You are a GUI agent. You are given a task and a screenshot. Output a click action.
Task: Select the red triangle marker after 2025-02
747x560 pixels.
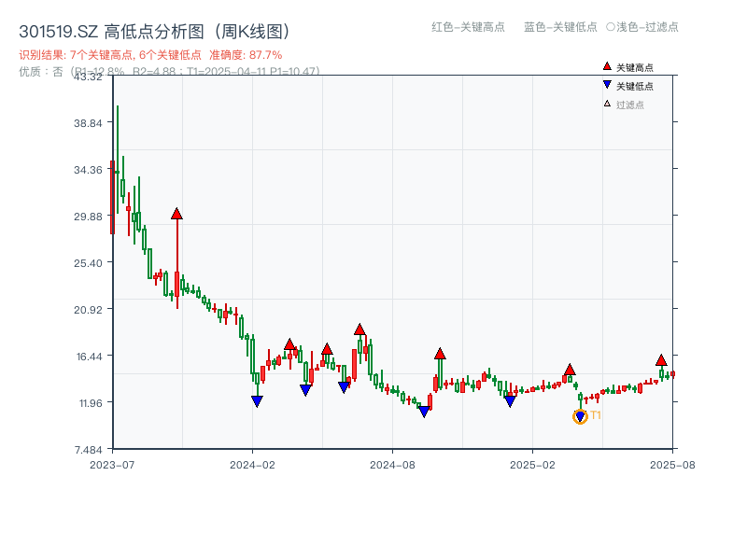(568, 370)
